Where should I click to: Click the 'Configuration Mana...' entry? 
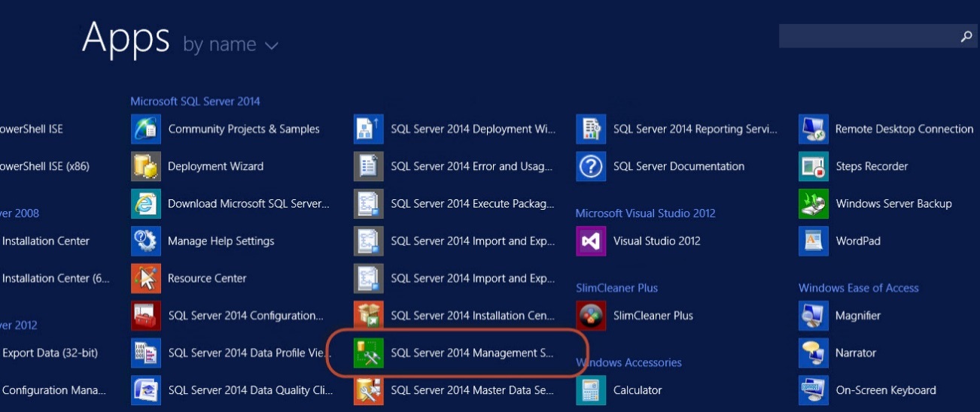(53, 390)
